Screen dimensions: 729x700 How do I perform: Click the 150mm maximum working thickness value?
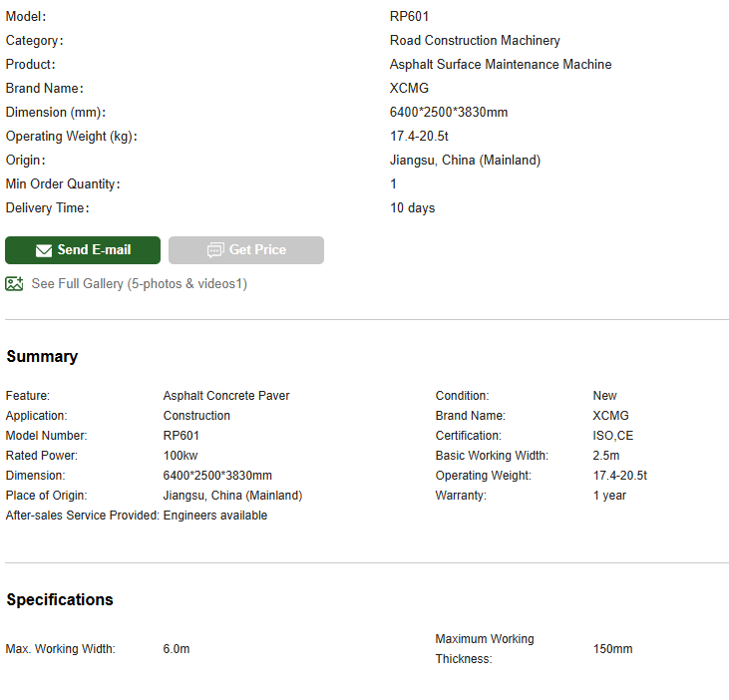click(x=612, y=649)
